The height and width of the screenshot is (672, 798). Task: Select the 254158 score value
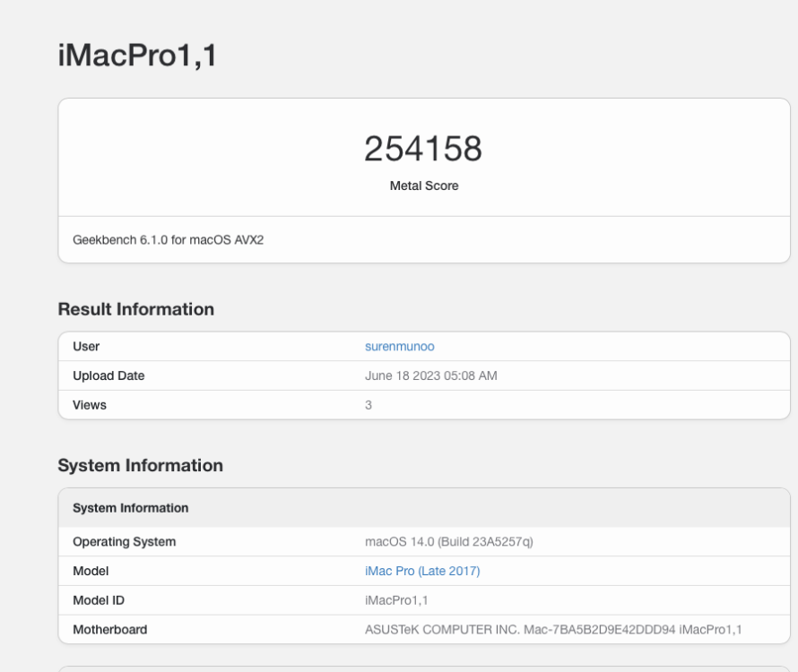(423, 149)
